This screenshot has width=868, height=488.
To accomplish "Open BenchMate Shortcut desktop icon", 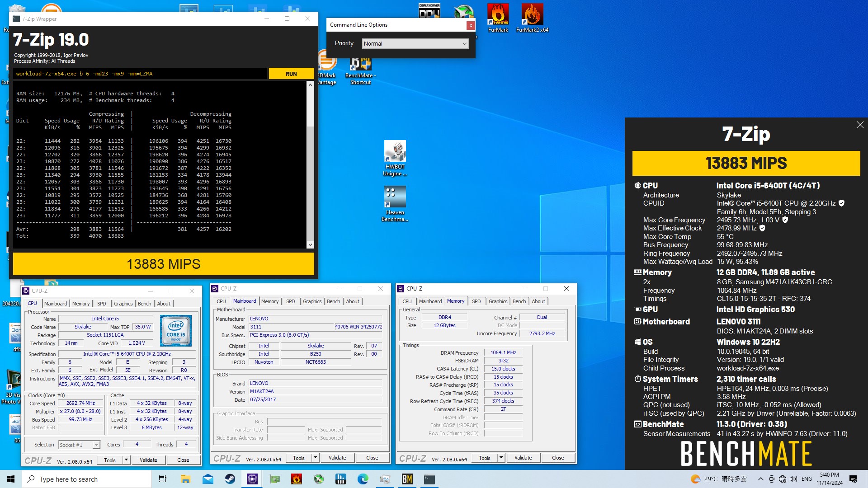I will point(360,71).
